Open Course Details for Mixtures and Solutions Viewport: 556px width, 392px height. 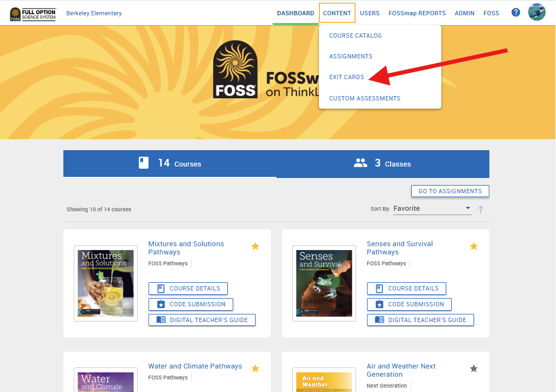tap(188, 288)
